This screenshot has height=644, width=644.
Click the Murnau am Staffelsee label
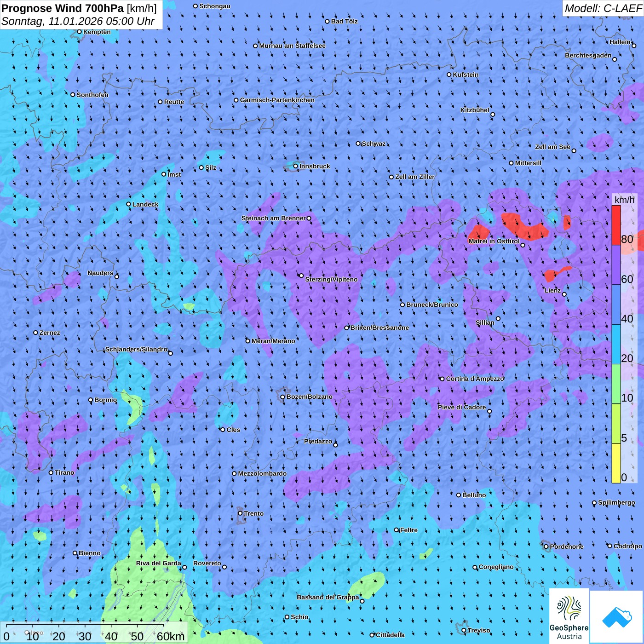coord(292,46)
